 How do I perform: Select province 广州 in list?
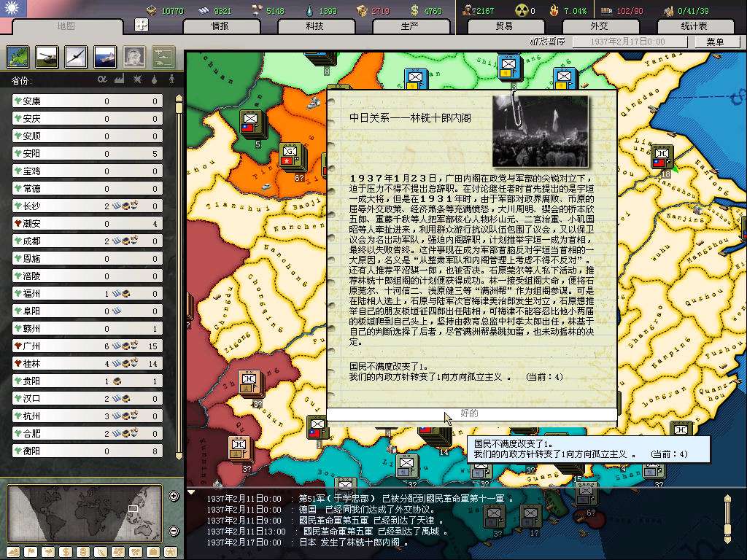[x=88, y=346]
